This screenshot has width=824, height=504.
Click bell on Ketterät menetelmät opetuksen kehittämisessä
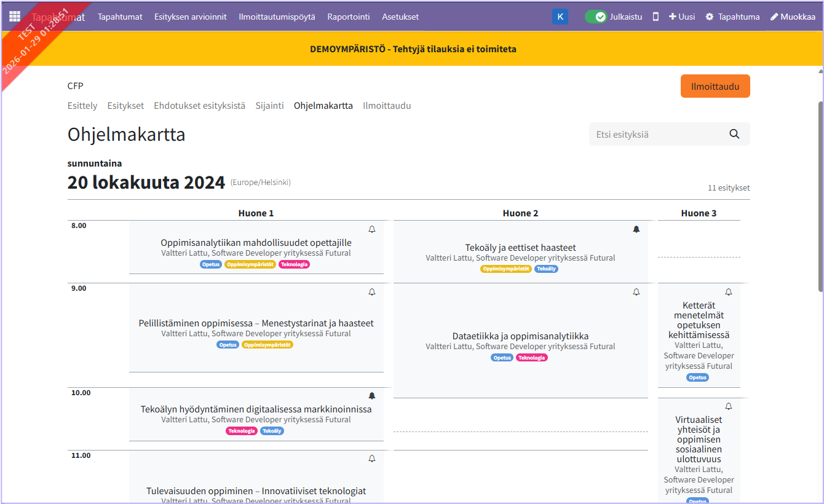[x=728, y=292]
